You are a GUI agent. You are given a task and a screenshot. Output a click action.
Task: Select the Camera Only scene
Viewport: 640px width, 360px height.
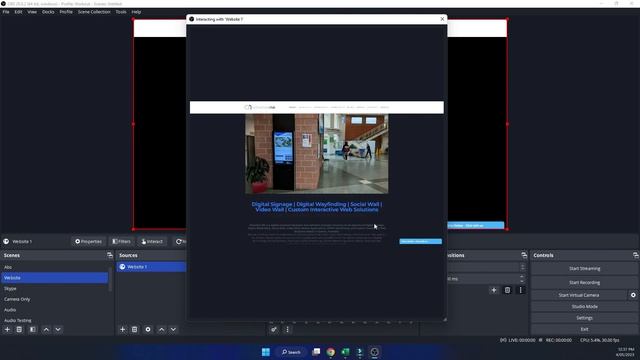pos(54,299)
